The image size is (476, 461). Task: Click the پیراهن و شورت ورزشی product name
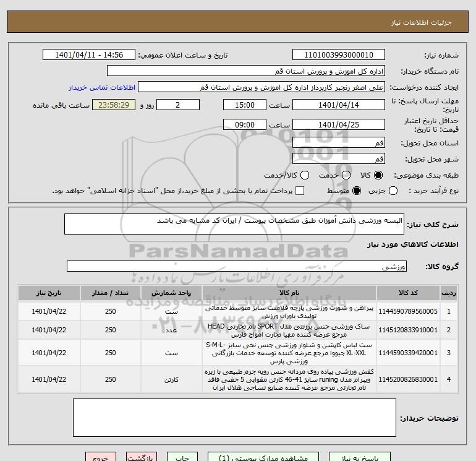point(289,312)
